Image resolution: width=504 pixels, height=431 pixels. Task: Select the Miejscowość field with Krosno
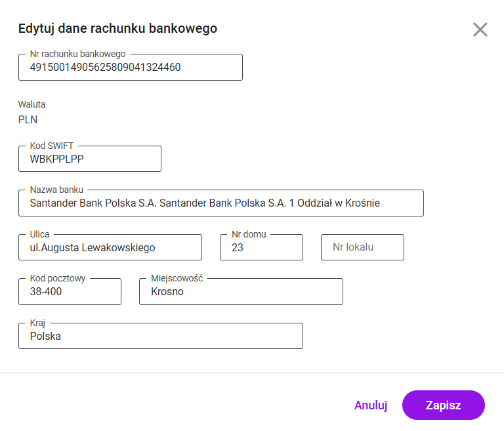pos(240,292)
